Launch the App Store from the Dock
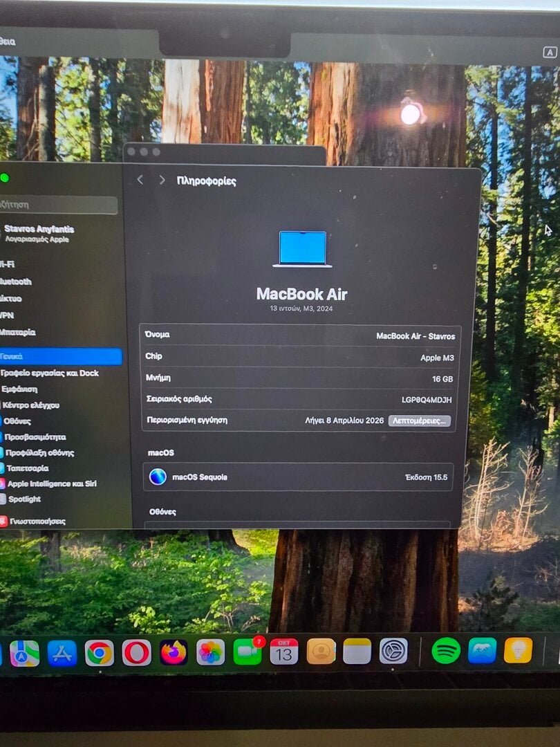This screenshot has height=747, width=560. 62,653
